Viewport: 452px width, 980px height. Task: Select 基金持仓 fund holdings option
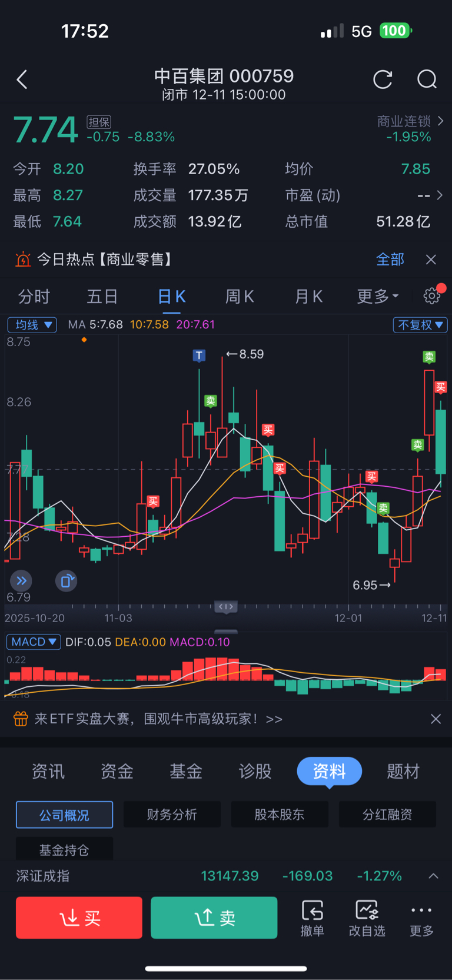coord(64,849)
